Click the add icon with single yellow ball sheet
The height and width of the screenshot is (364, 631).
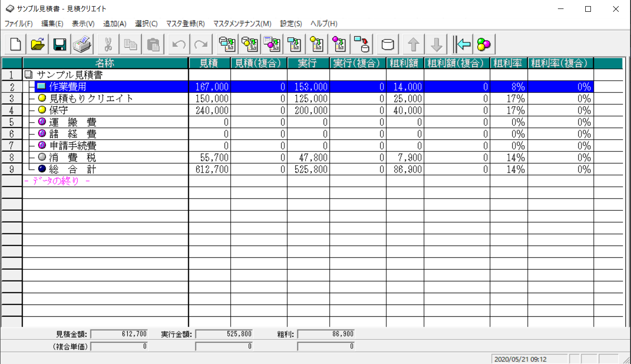point(317,45)
